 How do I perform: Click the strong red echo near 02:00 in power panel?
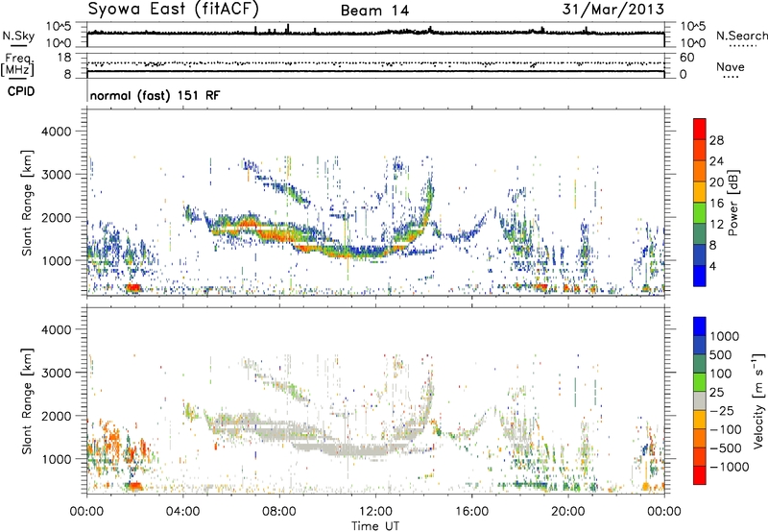[x=133, y=287]
